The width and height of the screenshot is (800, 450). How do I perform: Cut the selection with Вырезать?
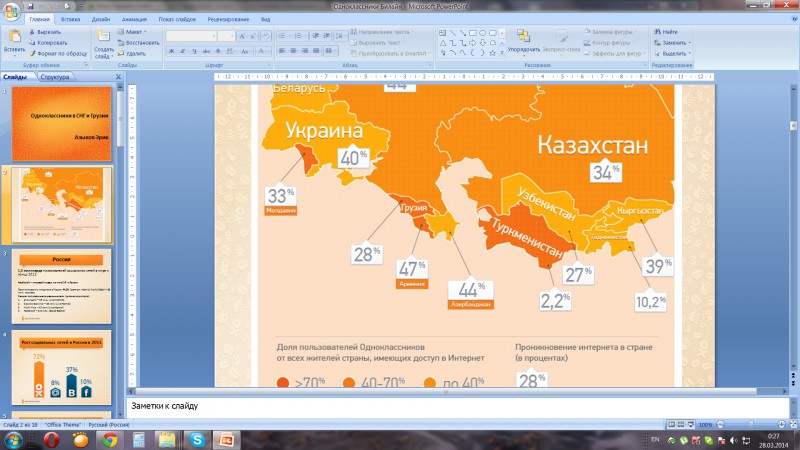[45, 32]
